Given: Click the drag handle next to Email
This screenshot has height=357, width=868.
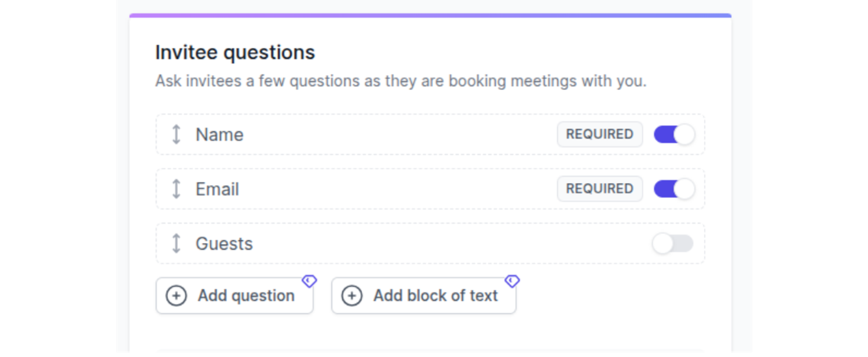Looking at the screenshot, I should [x=176, y=189].
